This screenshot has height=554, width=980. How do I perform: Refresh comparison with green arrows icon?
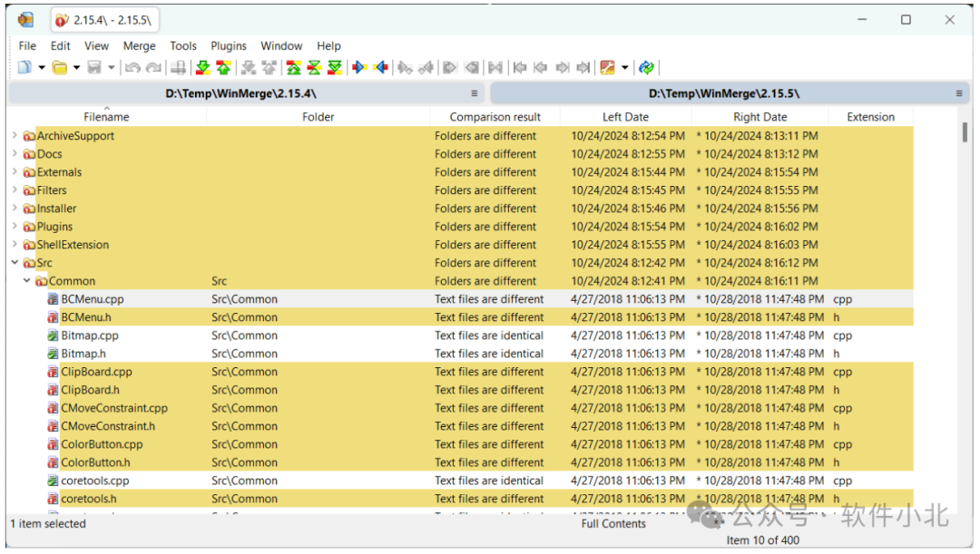click(x=646, y=67)
